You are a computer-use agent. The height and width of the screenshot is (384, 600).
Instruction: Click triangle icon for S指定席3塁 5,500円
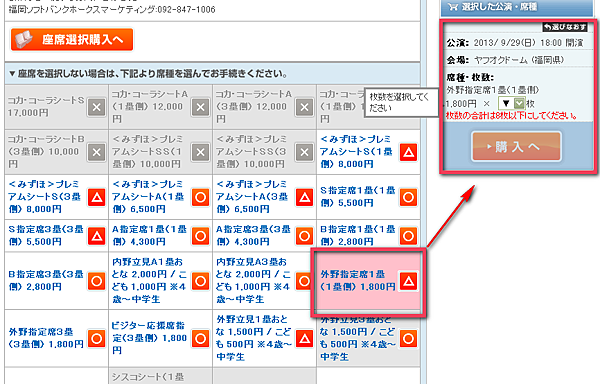pyautogui.click(x=96, y=236)
